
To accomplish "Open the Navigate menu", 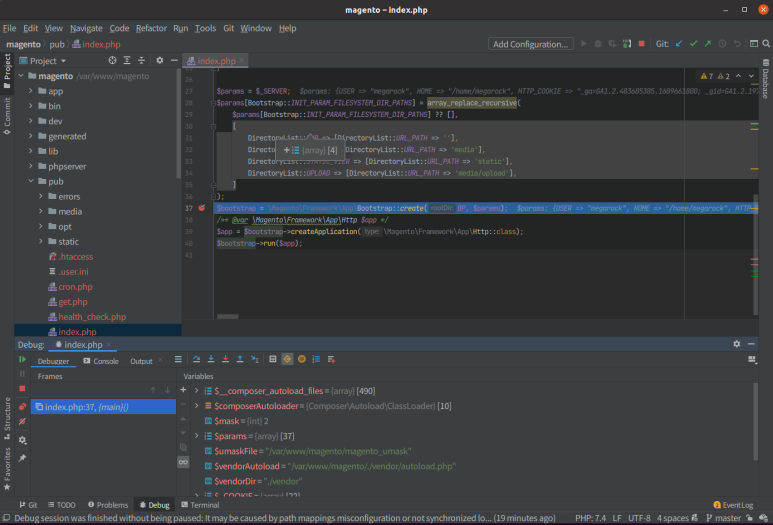I will click(86, 28).
